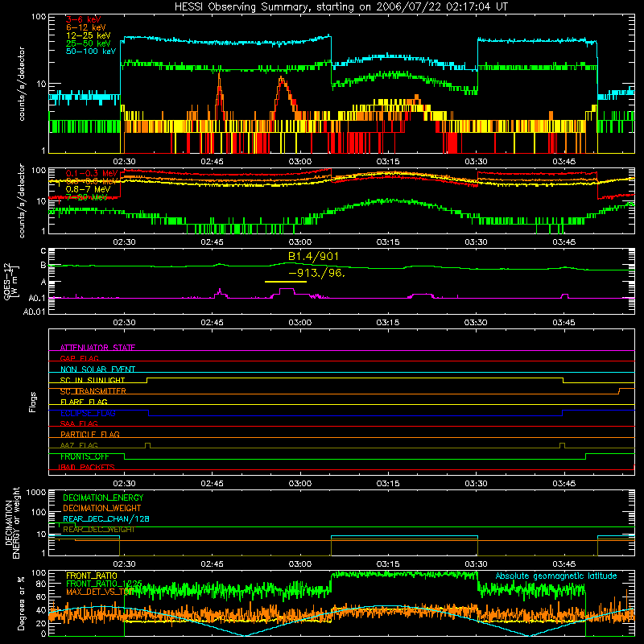Click the B1.4/901 flare annotation
The width and height of the screenshot is (644, 644).
313,257
